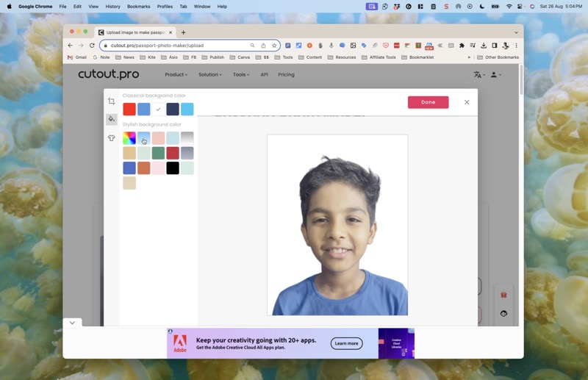Collapse the ad with chevron tab
Image resolution: width=588 pixels, height=380 pixels.
(x=72, y=323)
